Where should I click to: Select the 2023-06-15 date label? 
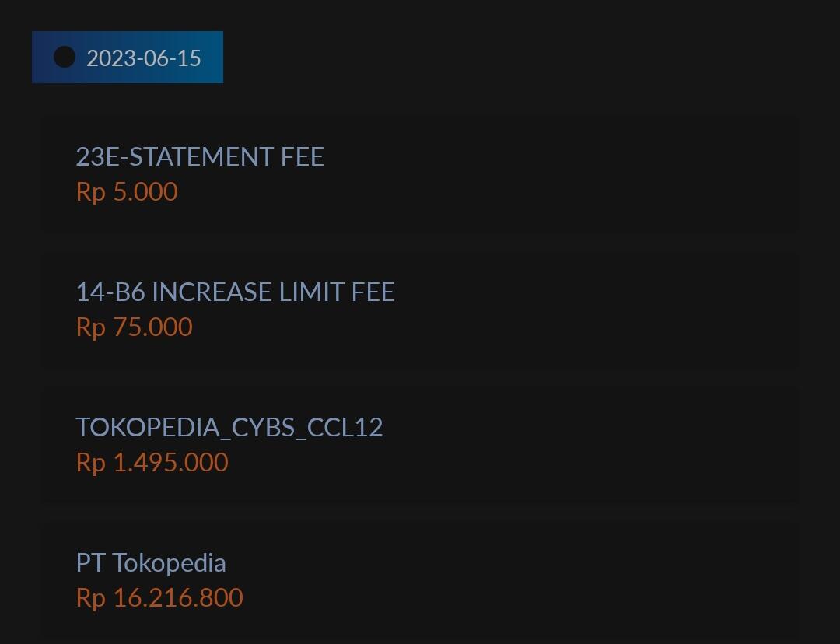144,58
